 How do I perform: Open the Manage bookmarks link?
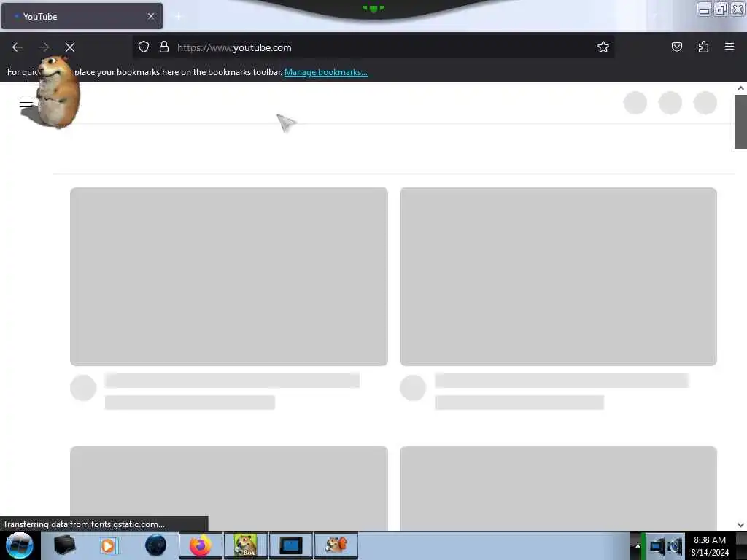click(326, 72)
